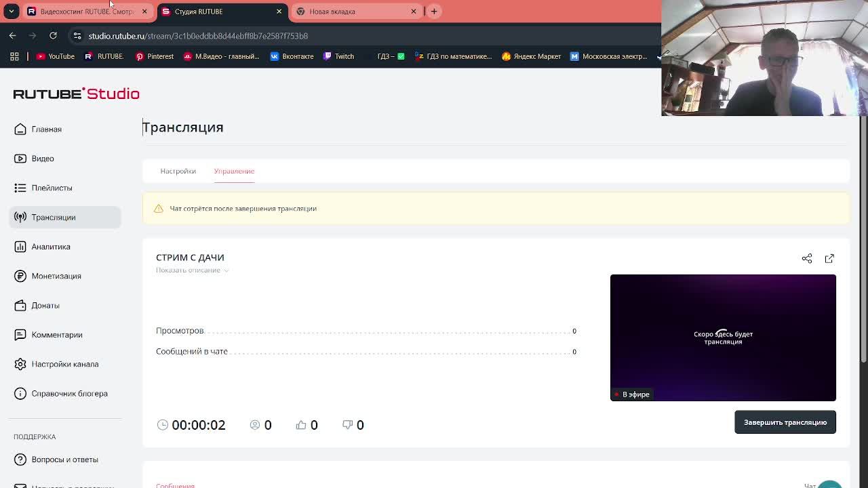Select the Управление tab
The image size is (868, 488).
(234, 171)
